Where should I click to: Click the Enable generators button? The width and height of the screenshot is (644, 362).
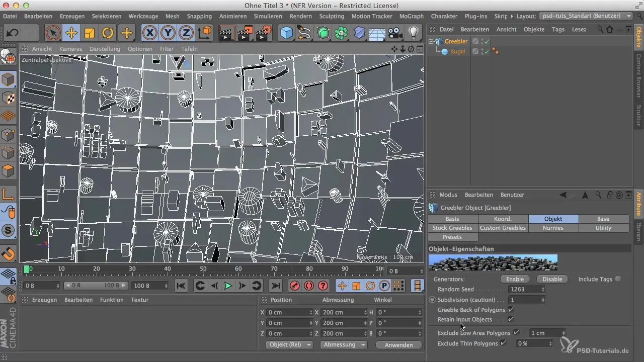[x=515, y=279]
